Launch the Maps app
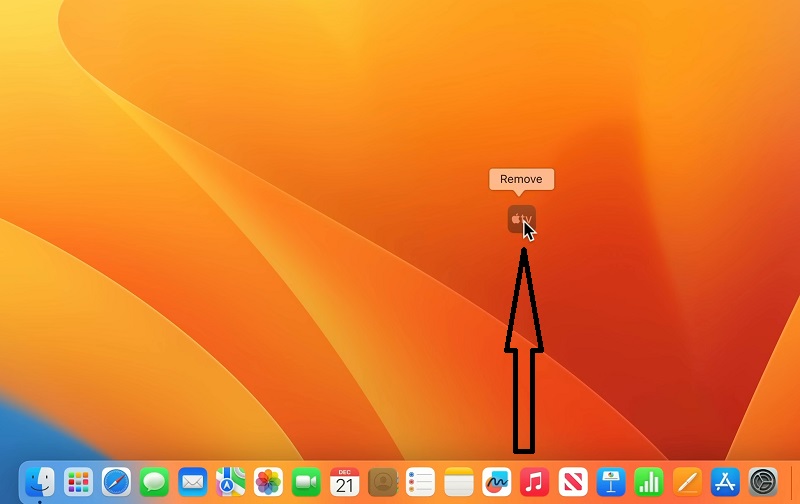The image size is (800, 504). (x=230, y=482)
